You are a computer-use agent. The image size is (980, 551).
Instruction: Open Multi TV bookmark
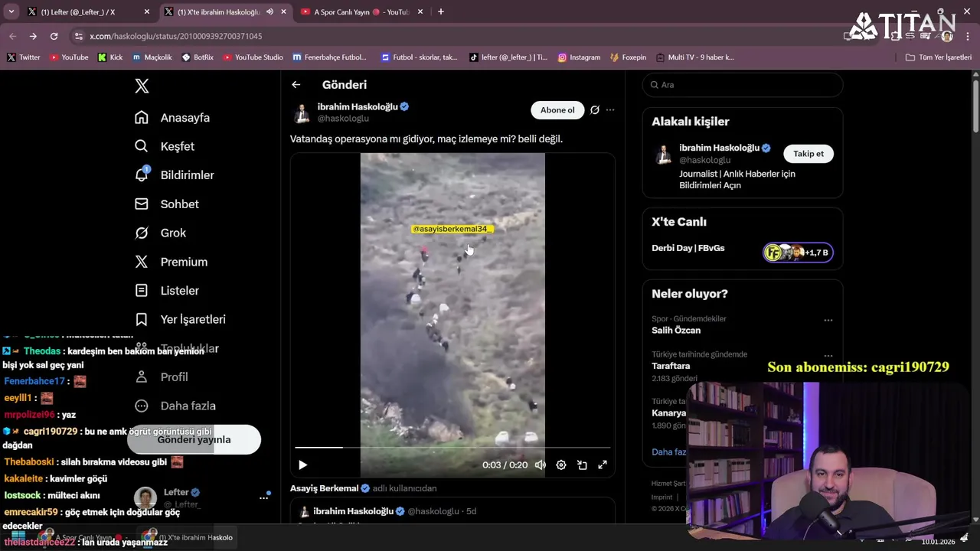pos(695,57)
